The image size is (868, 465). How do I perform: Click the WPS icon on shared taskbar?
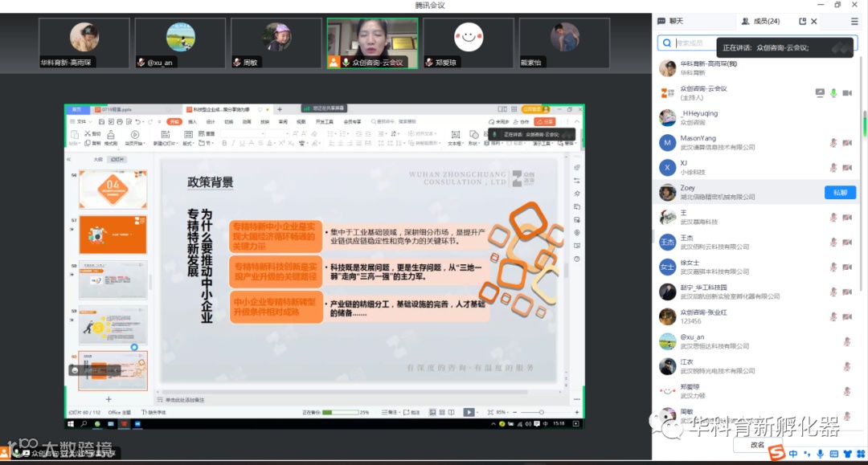click(124, 424)
